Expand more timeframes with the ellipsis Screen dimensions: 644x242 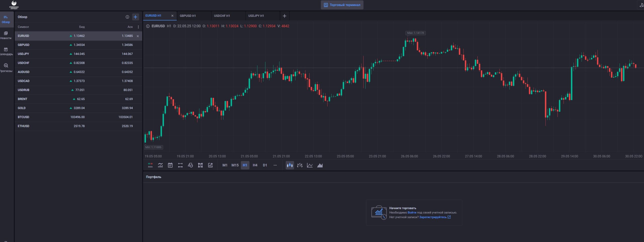point(275,165)
